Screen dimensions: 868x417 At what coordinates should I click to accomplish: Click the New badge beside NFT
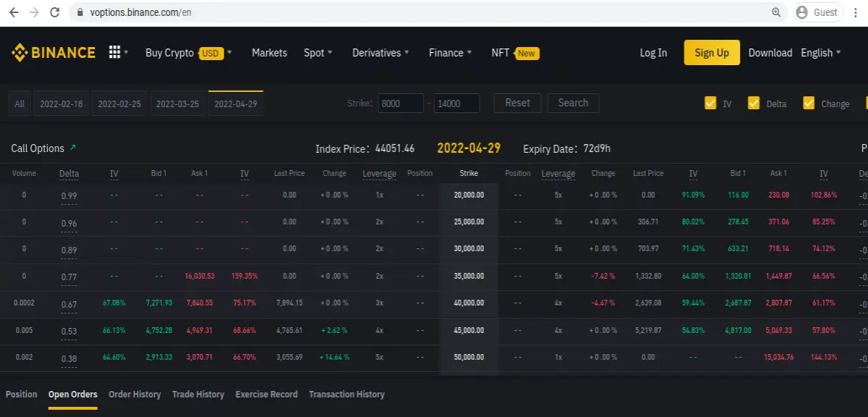(527, 53)
